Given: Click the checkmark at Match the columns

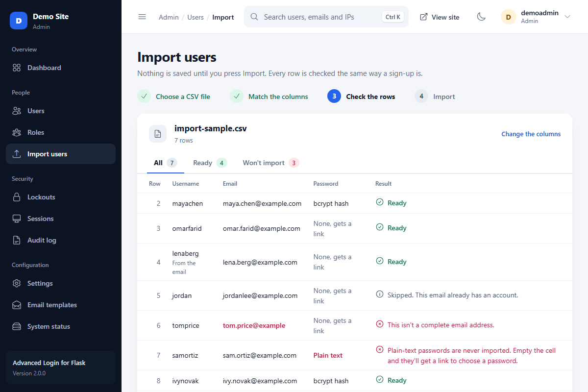Looking at the screenshot, I should click(x=237, y=97).
